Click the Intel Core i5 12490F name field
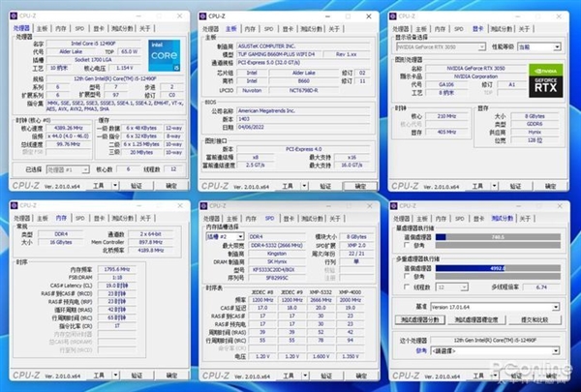Screen dimensions: 581x392 pos(93,44)
